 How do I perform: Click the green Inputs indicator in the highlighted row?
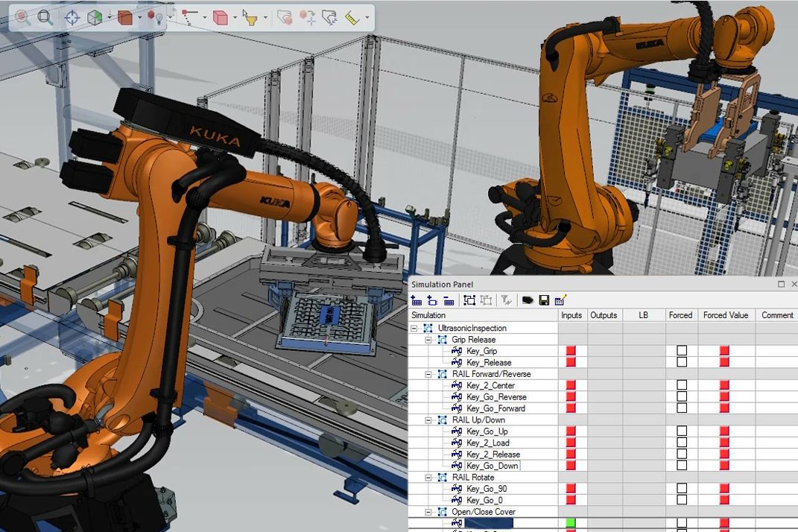click(x=571, y=522)
